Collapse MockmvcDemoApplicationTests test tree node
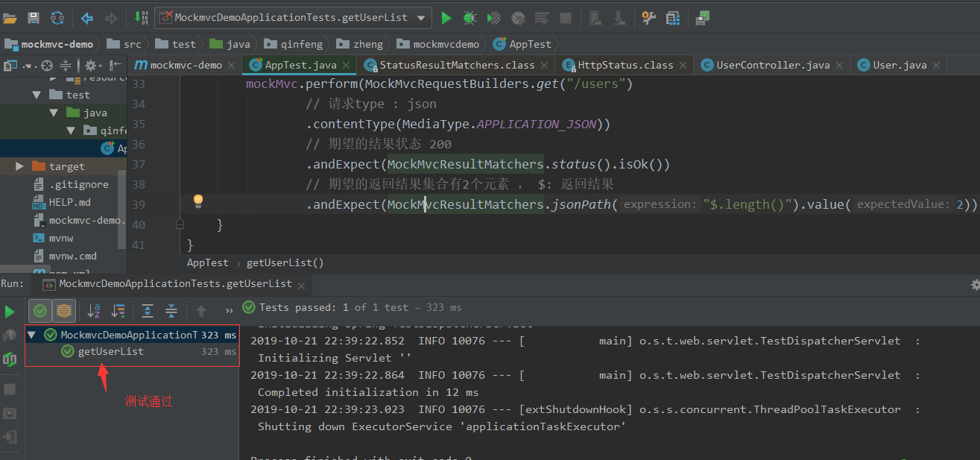This screenshot has width=980, height=460. tap(31, 335)
